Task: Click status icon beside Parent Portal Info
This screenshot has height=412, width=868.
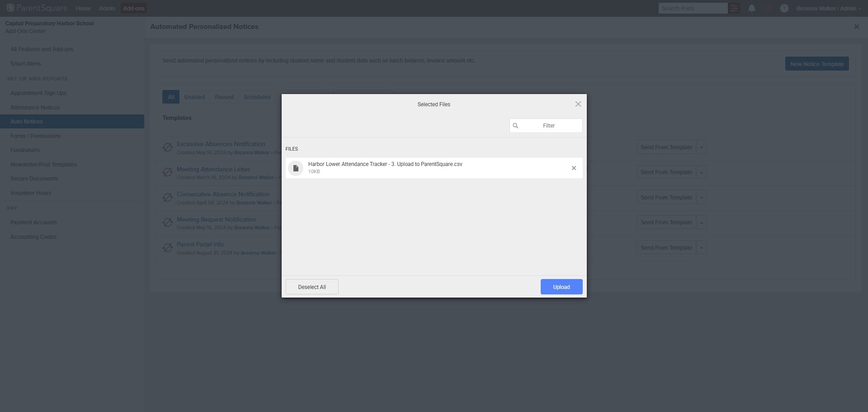Action: (x=168, y=248)
